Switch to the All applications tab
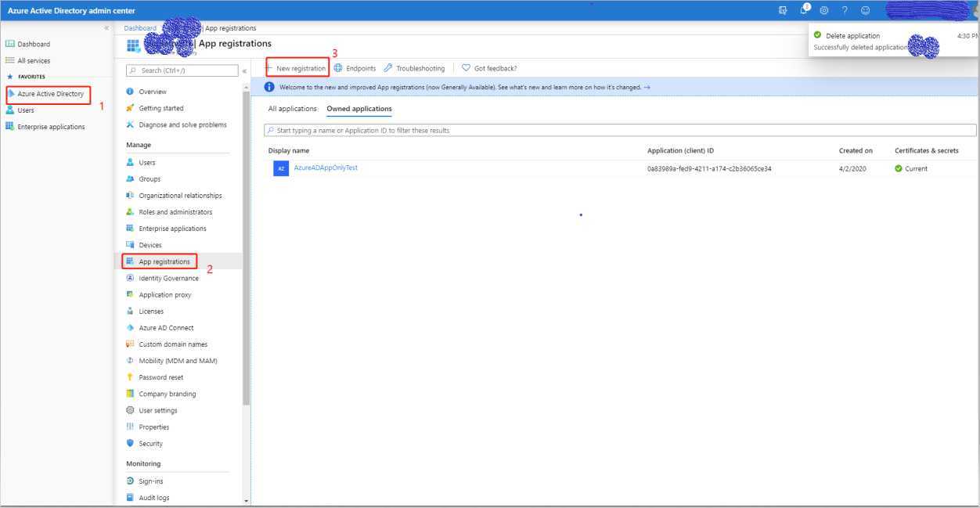Viewport: 980px width, 508px height. coord(293,109)
